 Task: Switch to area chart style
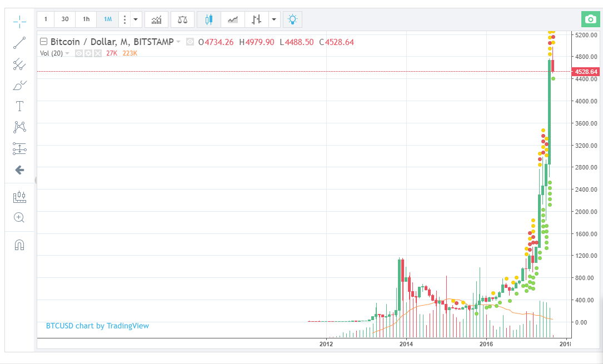[233, 19]
